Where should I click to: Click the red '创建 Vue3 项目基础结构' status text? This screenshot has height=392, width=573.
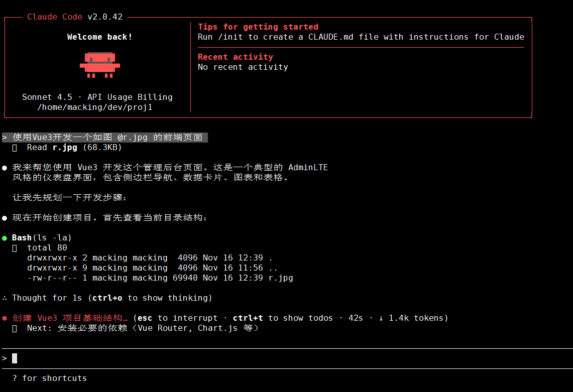click(x=70, y=318)
